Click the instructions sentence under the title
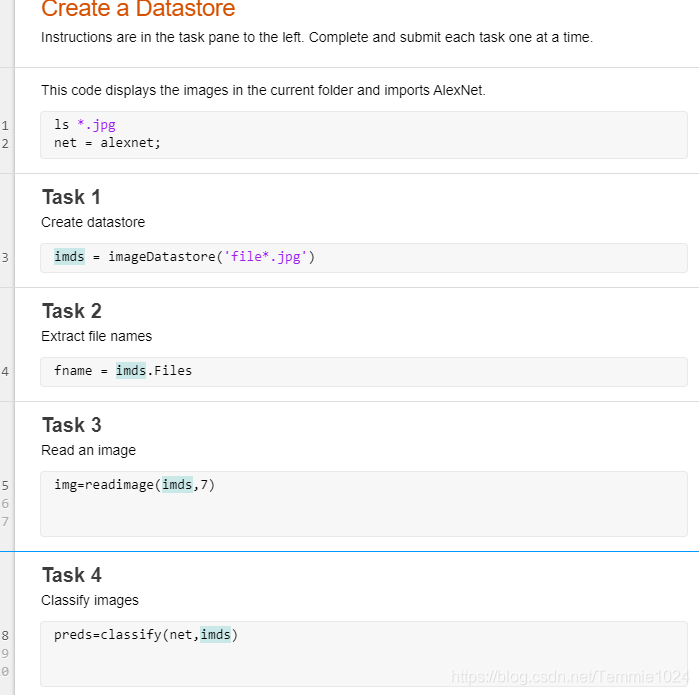 pyautogui.click(x=317, y=37)
